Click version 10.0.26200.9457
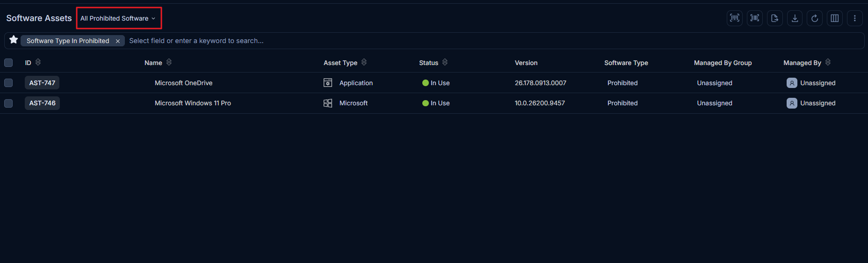 tap(540, 103)
